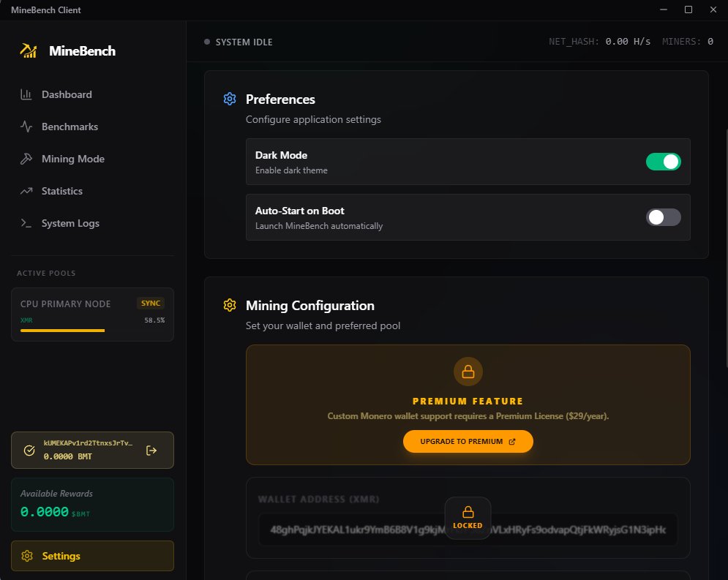Click the orange Mining Configuration gear icon

pyautogui.click(x=229, y=305)
